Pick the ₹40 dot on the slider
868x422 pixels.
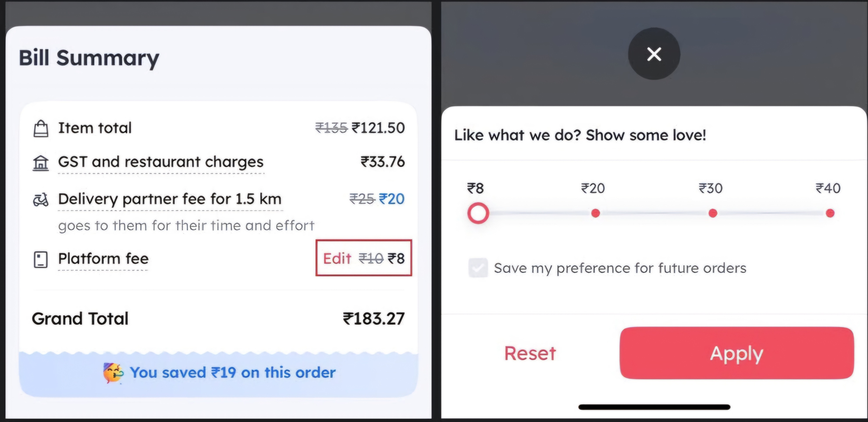coord(830,213)
